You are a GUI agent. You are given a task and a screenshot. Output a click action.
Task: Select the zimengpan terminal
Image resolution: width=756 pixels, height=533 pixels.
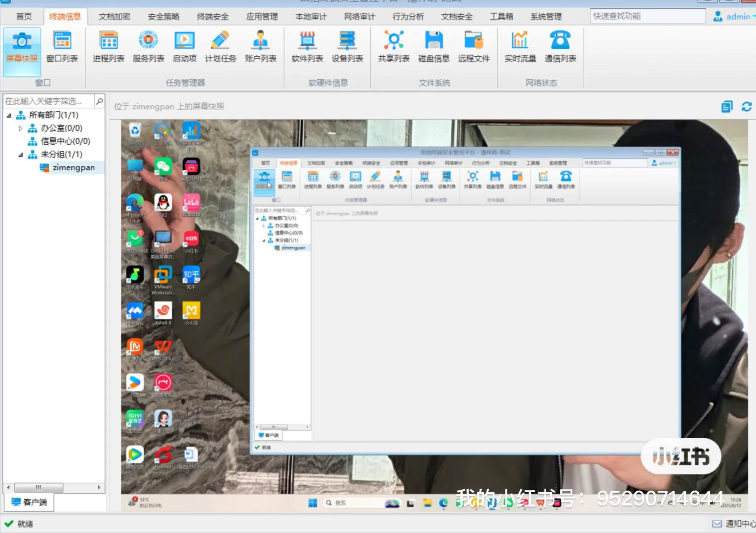(x=74, y=168)
